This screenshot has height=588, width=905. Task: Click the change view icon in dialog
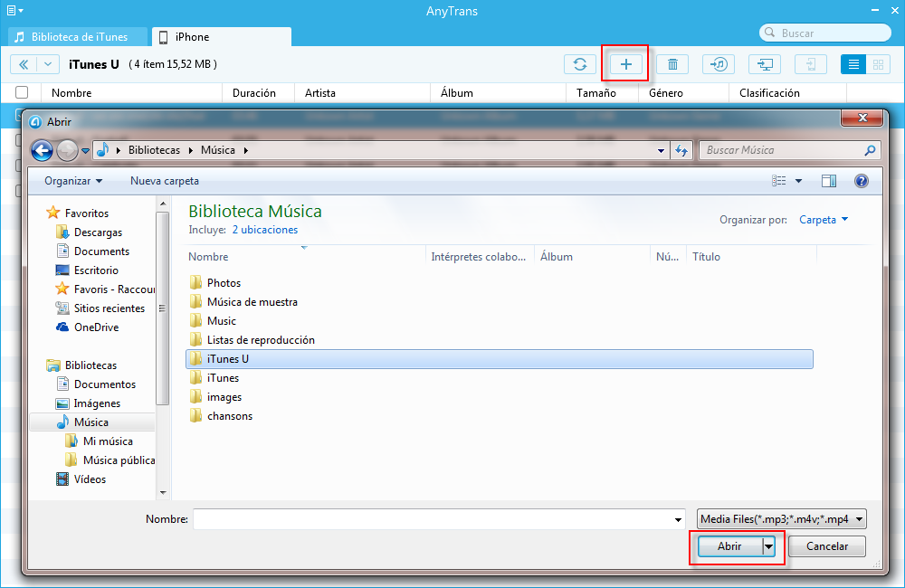[778, 181]
